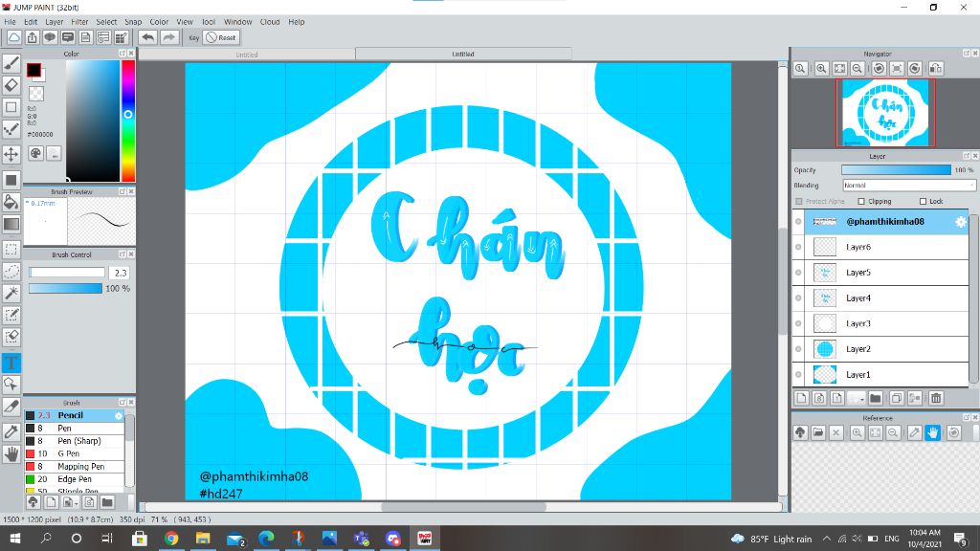This screenshot has height=551, width=980.
Task: Click the transparent color swatch
Action: point(37,94)
